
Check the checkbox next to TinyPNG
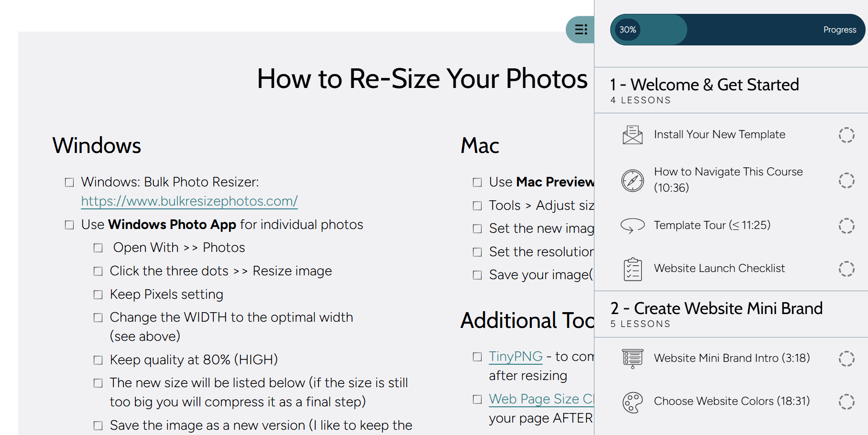tap(477, 357)
